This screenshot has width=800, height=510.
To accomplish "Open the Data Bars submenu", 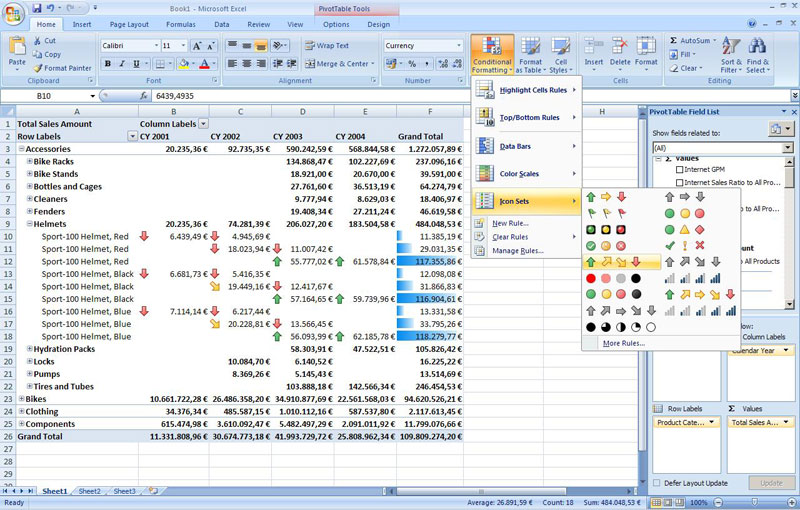I will tap(527, 146).
